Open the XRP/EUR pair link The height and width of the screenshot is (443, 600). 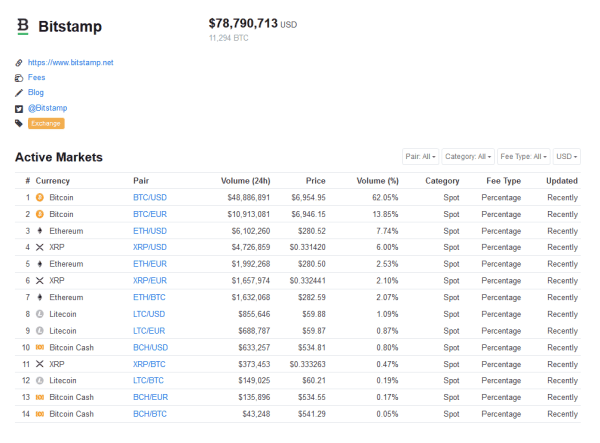point(150,281)
